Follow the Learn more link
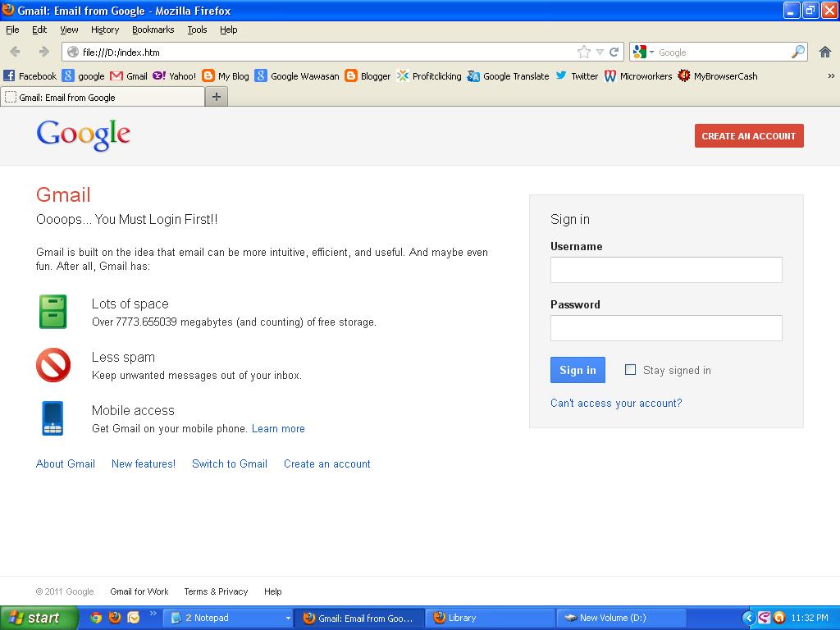The image size is (840, 630). point(278,428)
